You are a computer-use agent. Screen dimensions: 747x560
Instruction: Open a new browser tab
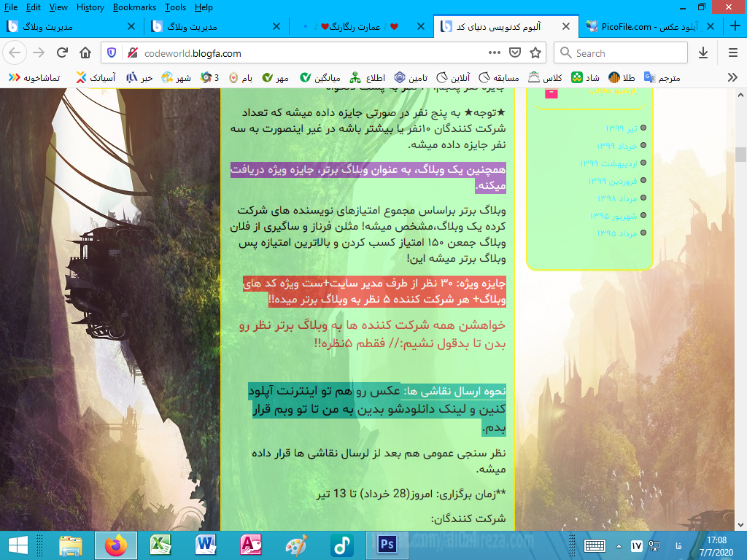(735, 27)
